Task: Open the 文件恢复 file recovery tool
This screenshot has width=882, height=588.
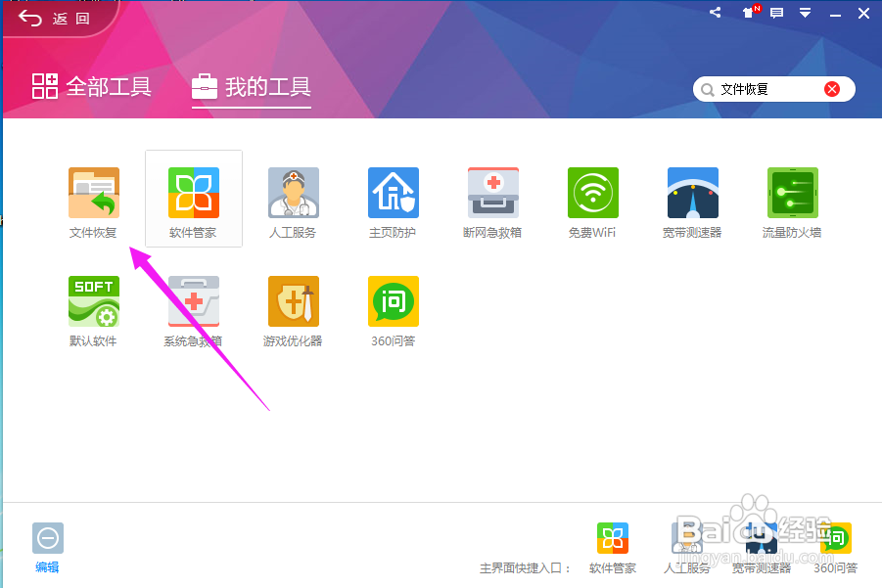Action: [x=93, y=193]
